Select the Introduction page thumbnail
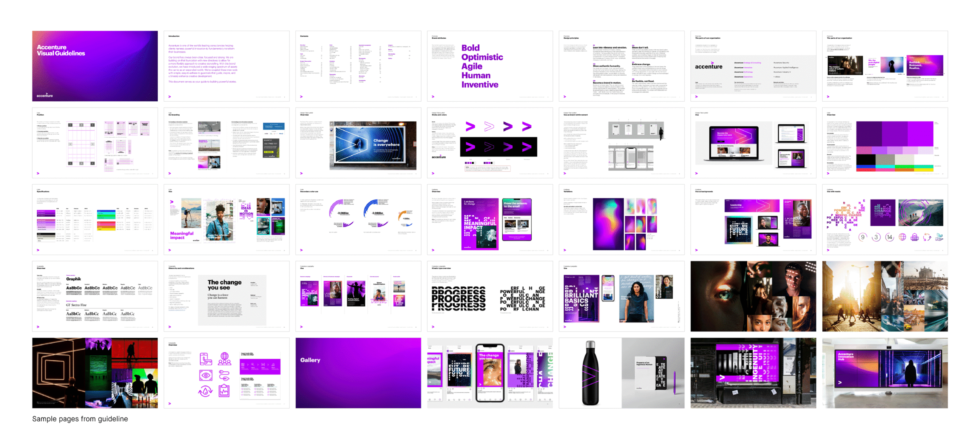 [226, 66]
